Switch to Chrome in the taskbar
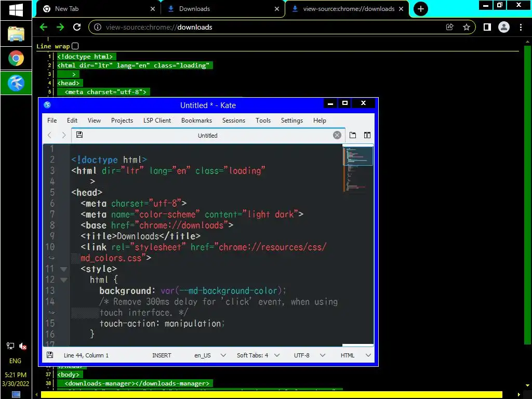 coord(16,58)
